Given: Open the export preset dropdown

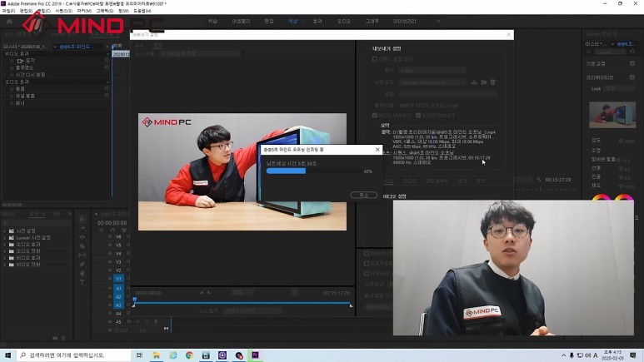Looking at the screenshot, I should pyautogui.click(x=432, y=82).
